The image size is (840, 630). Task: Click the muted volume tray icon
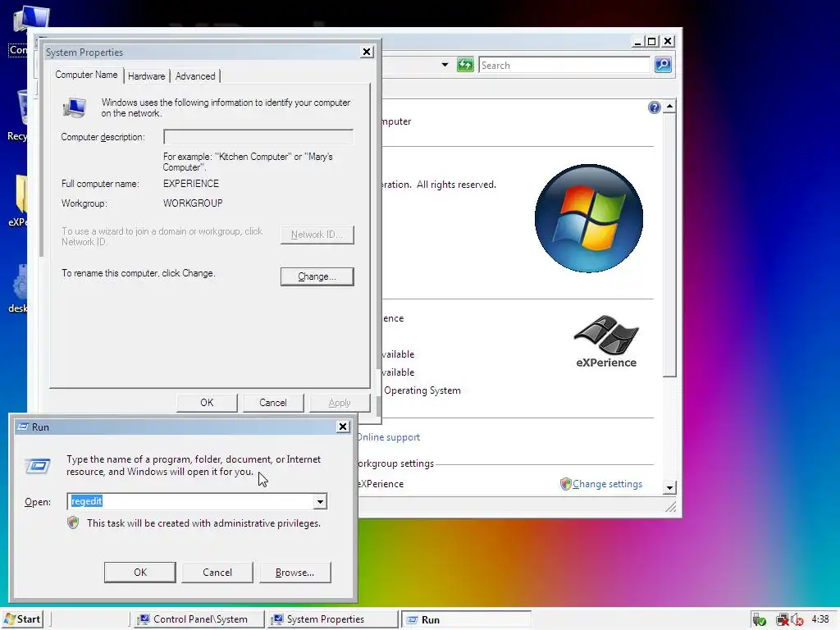pos(797,620)
